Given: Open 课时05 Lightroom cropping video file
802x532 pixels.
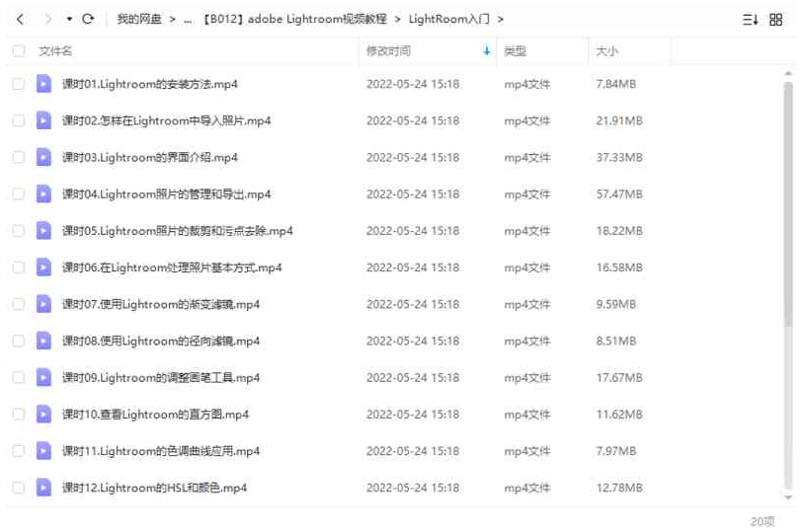Looking at the screenshot, I should [178, 231].
